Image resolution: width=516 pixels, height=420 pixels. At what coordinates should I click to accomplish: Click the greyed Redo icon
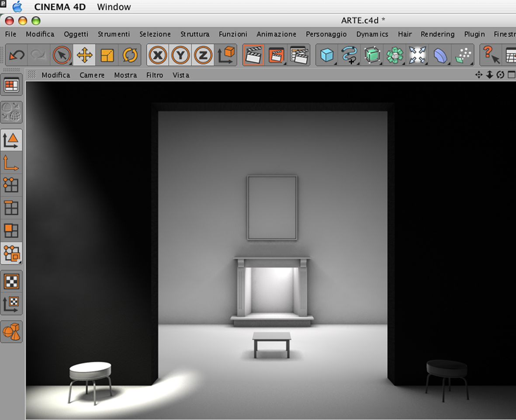(x=38, y=55)
